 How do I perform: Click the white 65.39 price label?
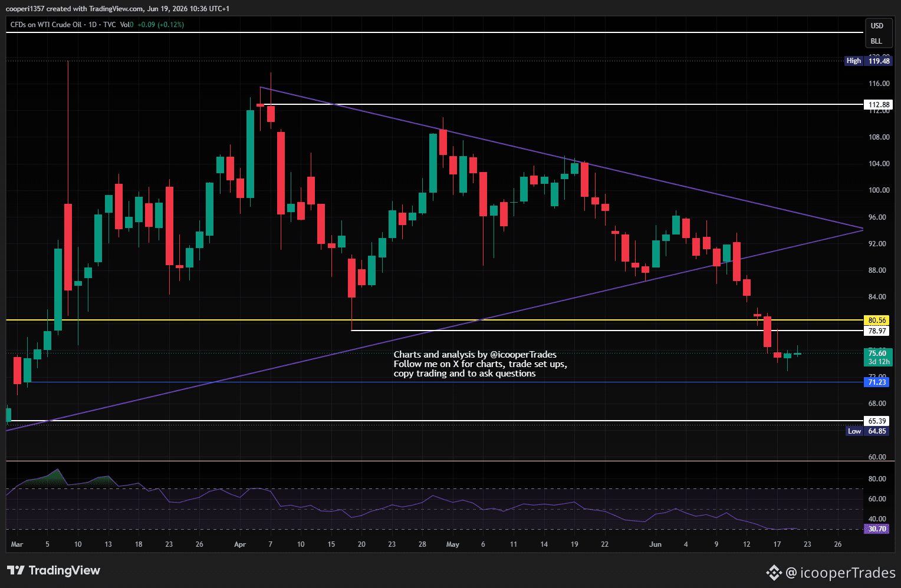point(877,421)
